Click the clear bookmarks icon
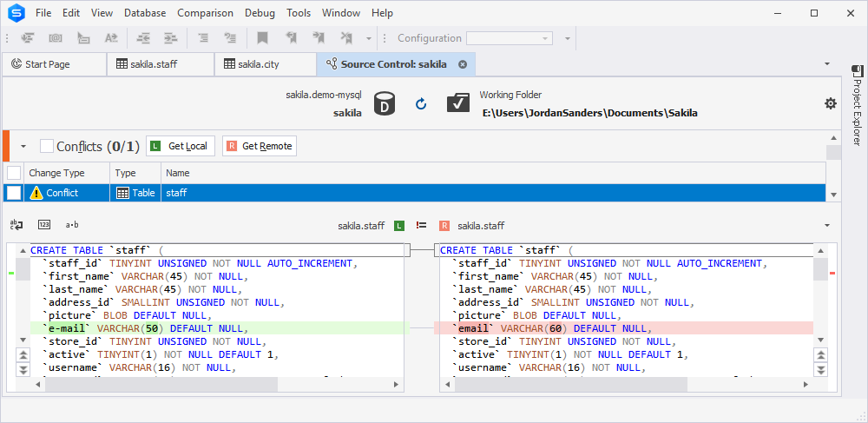 pos(346,37)
